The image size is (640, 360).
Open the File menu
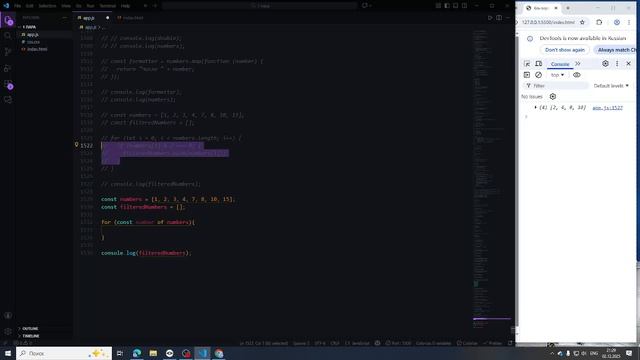(18, 6)
